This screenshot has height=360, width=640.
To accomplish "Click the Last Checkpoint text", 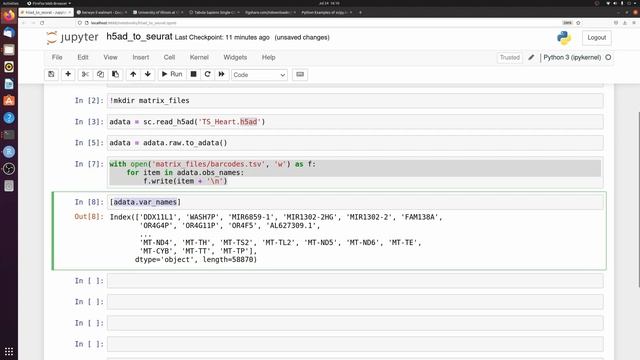I will pyautogui.click(x=222, y=38).
